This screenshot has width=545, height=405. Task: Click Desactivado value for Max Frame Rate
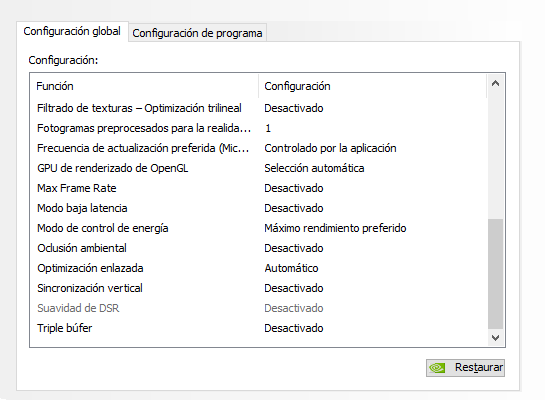[x=294, y=188]
